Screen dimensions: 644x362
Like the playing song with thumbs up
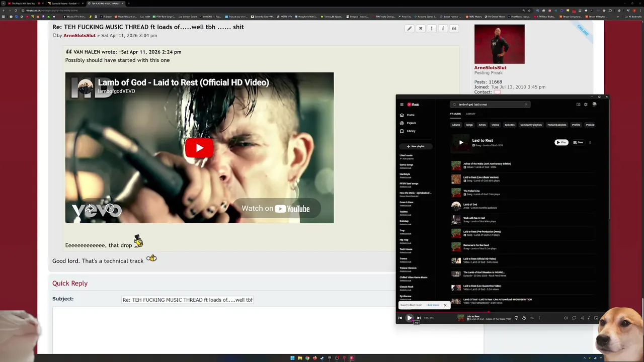(x=524, y=318)
